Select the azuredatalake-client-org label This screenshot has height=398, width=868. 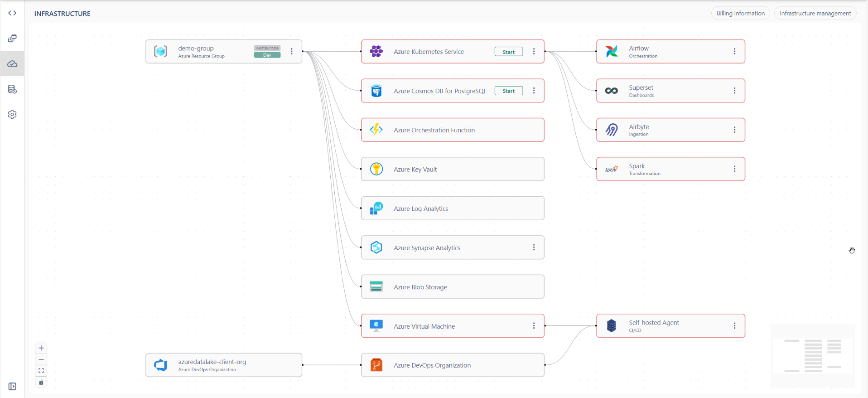212,362
